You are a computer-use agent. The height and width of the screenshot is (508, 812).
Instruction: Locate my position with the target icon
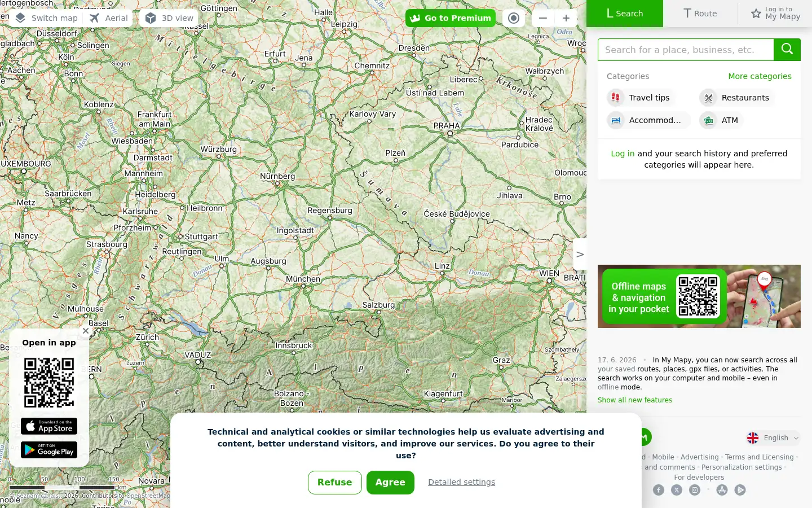(514, 18)
